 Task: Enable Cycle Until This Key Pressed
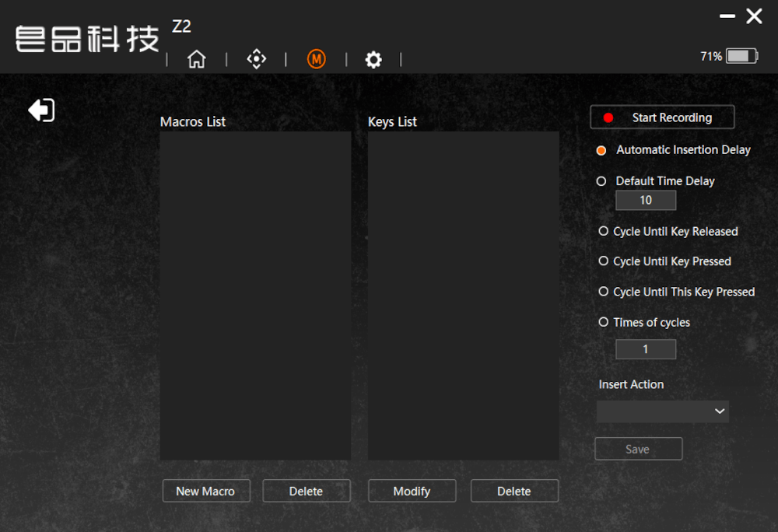(x=604, y=292)
